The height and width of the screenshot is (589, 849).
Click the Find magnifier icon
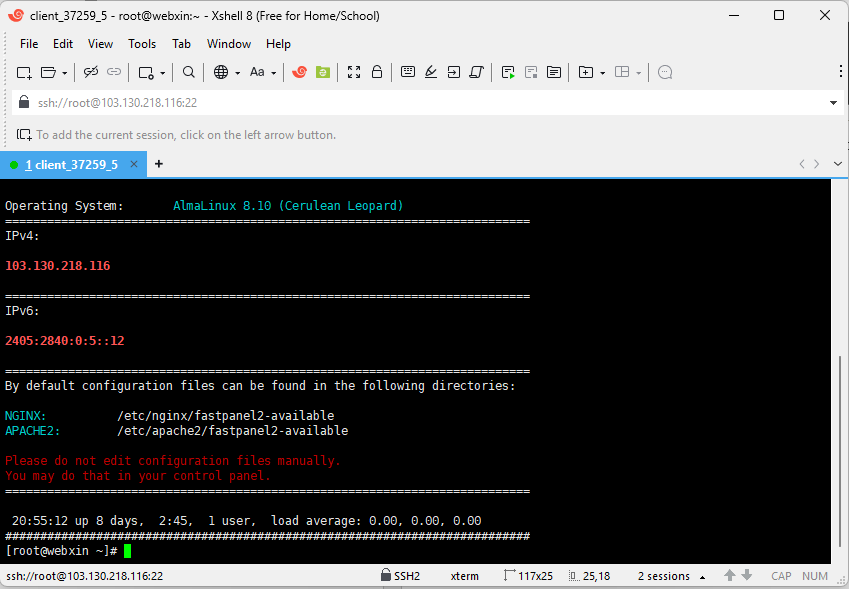(x=187, y=72)
